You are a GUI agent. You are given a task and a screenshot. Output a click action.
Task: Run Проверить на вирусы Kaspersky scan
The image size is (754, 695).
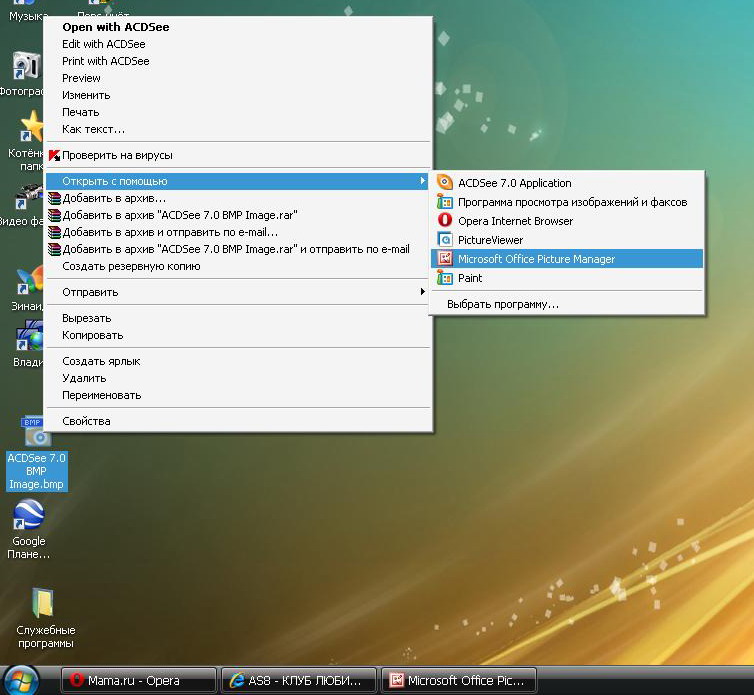click(x=117, y=155)
